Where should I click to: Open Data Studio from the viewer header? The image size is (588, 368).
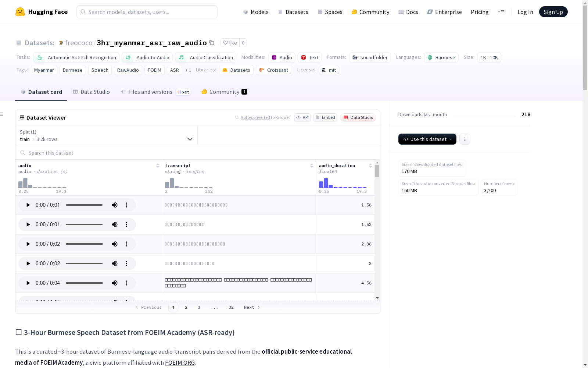click(x=358, y=117)
